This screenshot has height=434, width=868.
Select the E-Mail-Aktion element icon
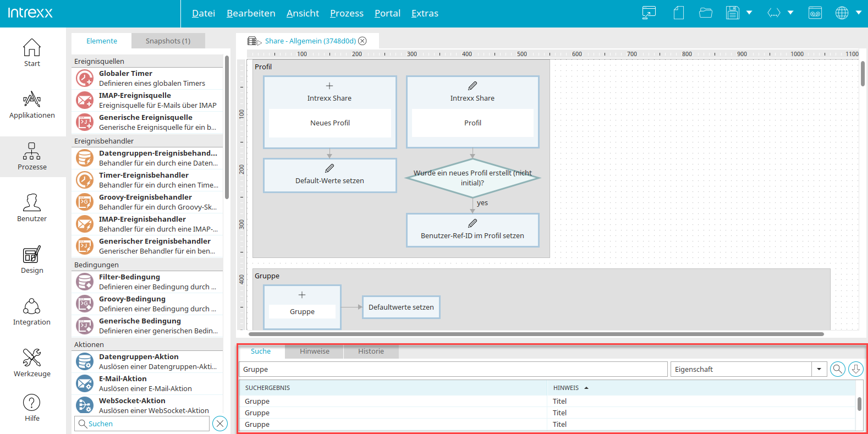[85, 383]
